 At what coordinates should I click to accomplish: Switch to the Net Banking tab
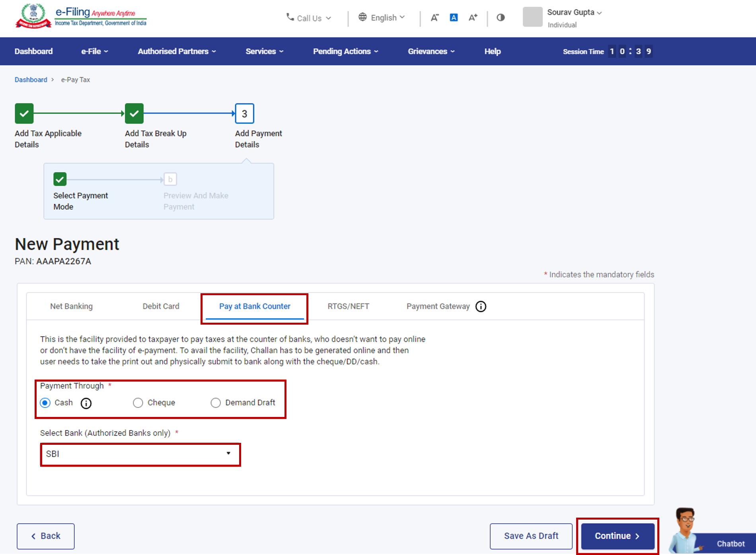tap(71, 306)
